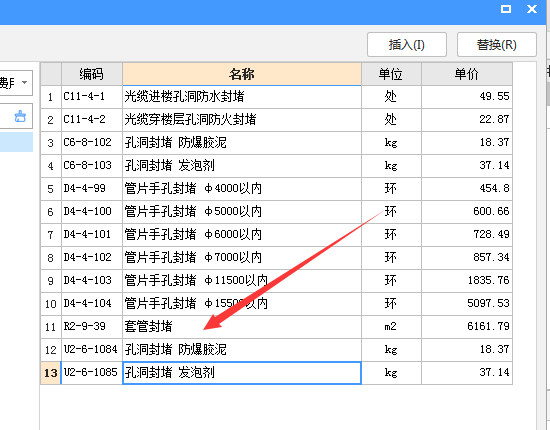Click row number 1 header
The height and width of the screenshot is (430, 550).
tap(51, 97)
